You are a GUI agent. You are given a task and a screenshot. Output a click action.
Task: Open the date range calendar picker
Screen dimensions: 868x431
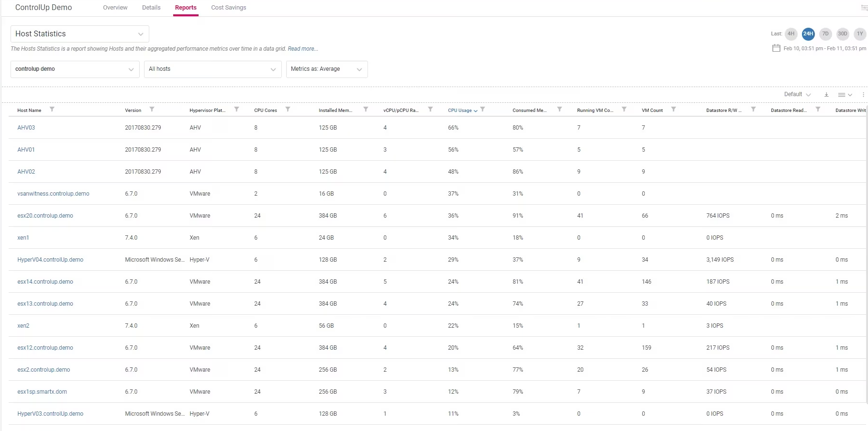[776, 48]
